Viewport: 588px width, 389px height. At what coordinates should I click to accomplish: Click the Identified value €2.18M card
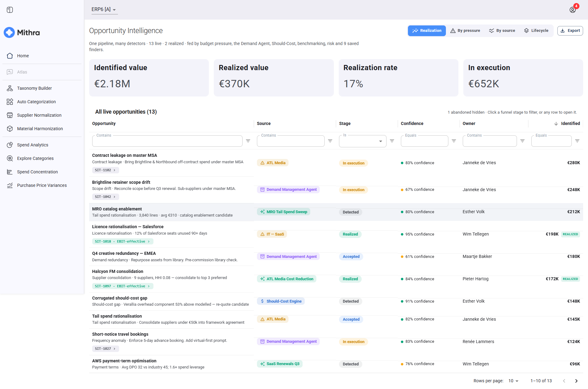click(149, 78)
